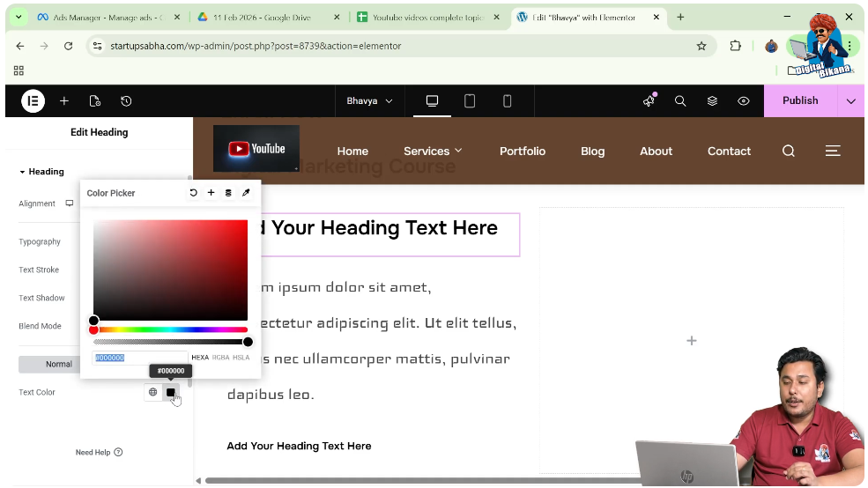Image resolution: width=868 pixels, height=488 pixels.
Task: Click the horizontal scrollbar left arrow
Action: [198, 480]
